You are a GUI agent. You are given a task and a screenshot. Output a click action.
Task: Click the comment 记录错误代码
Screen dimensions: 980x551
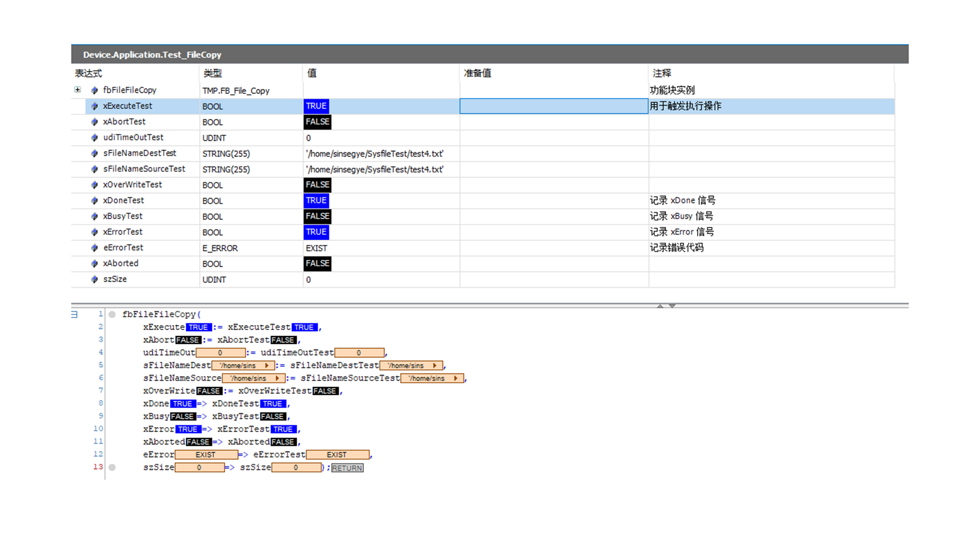pyautogui.click(x=677, y=248)
